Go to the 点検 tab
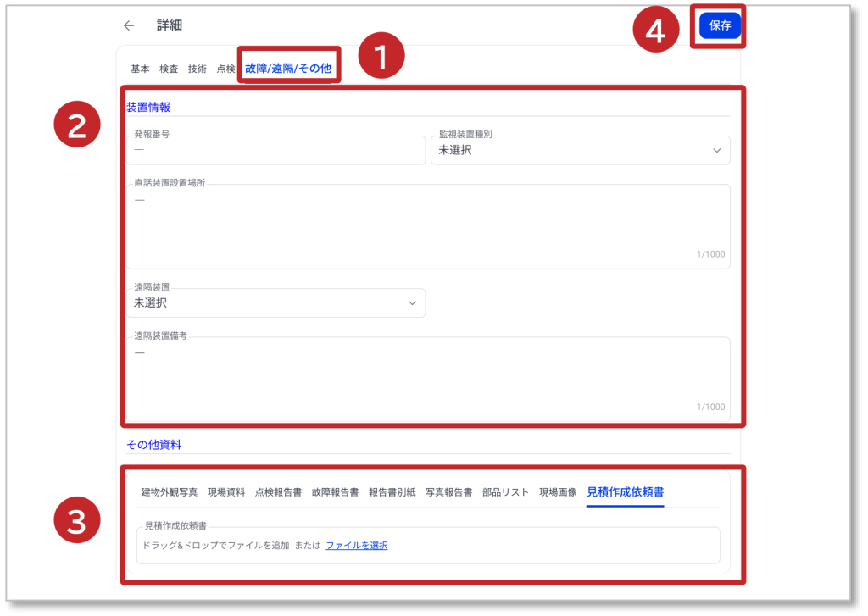The image size is (868, 616). [x=225, y=69]
